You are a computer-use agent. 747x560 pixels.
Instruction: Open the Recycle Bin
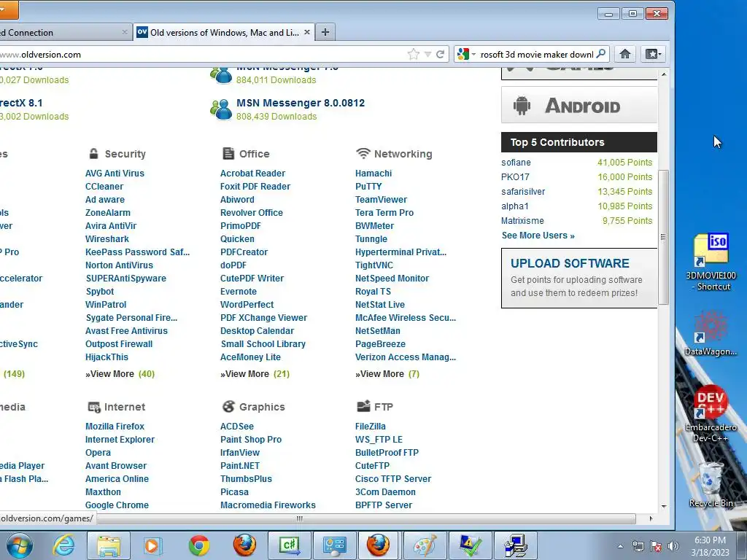711,485
